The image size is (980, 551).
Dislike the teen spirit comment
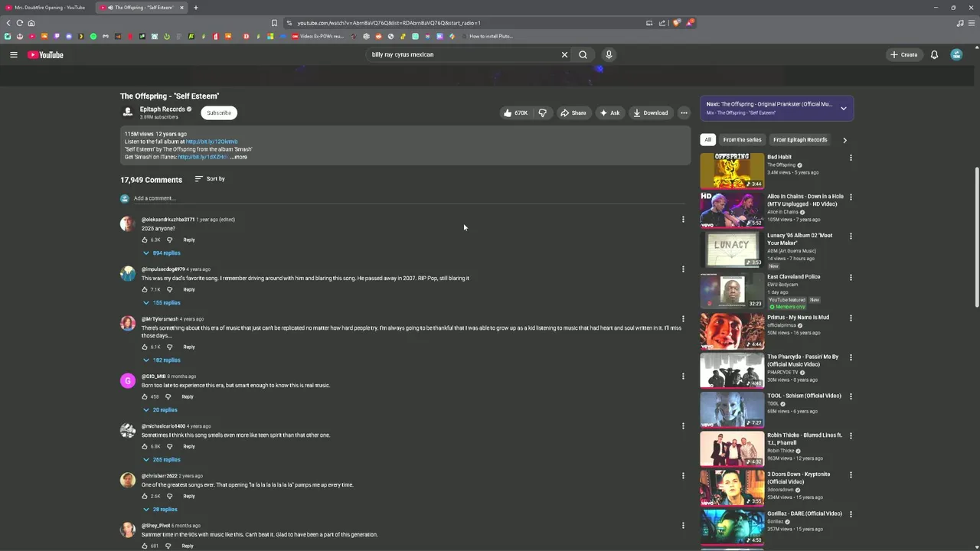pyautogui.click(x=170, y=446)
